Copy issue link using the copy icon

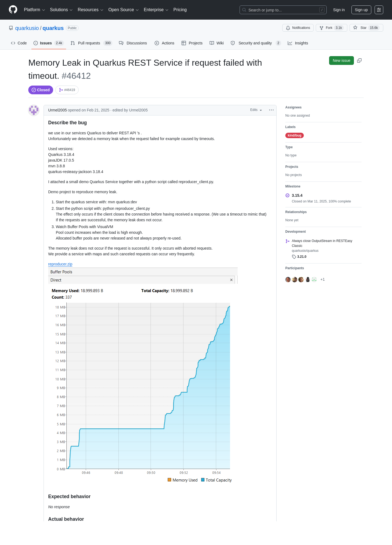coord(359,60)
